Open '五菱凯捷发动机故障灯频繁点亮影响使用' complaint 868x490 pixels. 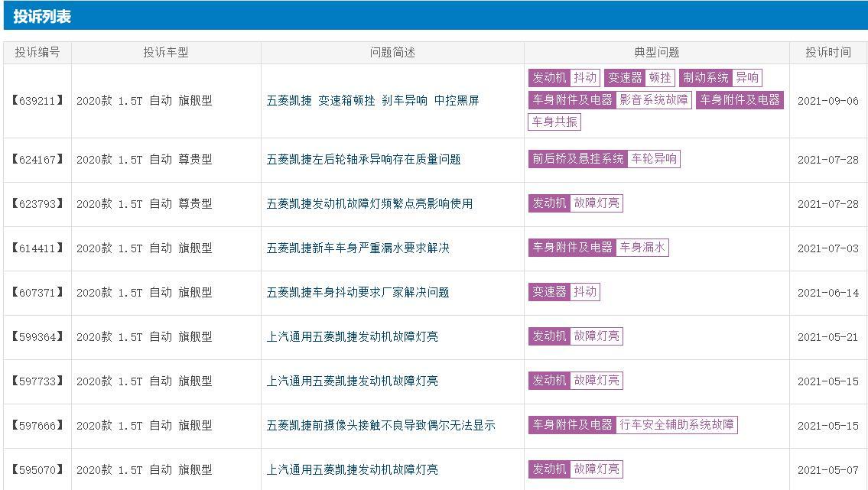coord(370,203)
